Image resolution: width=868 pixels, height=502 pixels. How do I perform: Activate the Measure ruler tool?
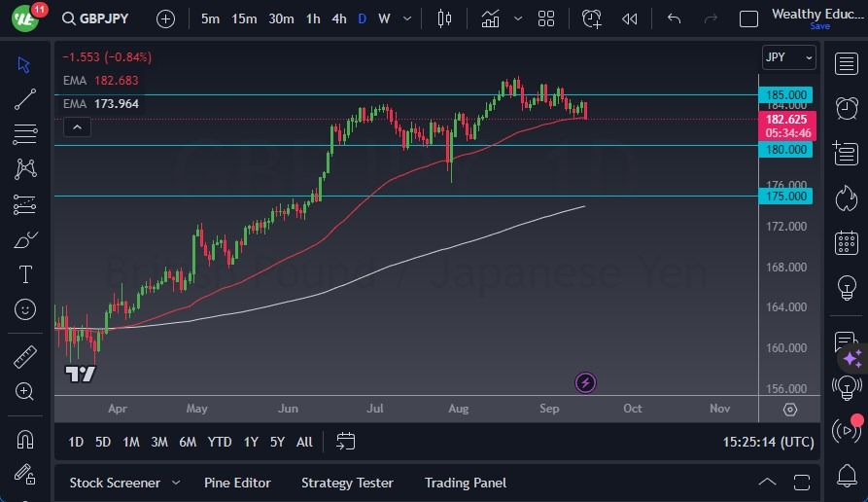pos(25,357)
